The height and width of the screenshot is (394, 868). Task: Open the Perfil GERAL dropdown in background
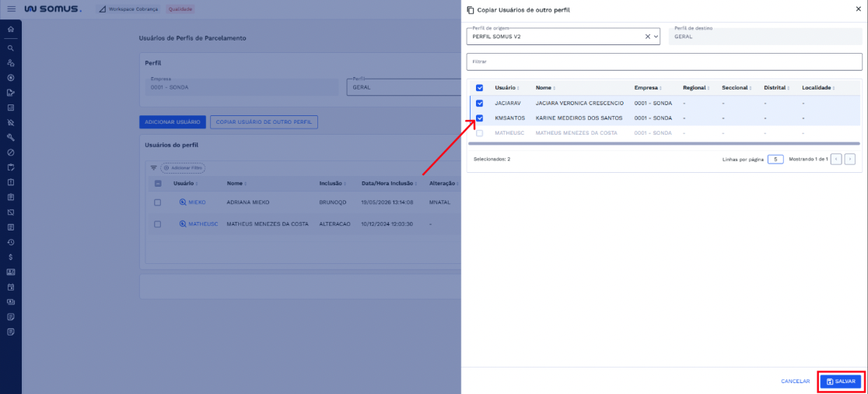pos(404,87)
